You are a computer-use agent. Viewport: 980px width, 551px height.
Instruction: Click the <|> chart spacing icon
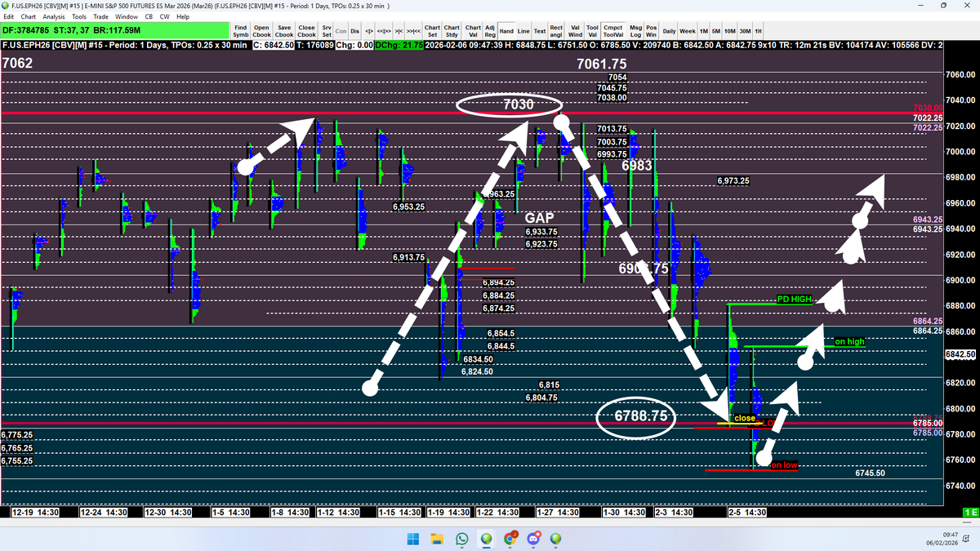(369, 31)
